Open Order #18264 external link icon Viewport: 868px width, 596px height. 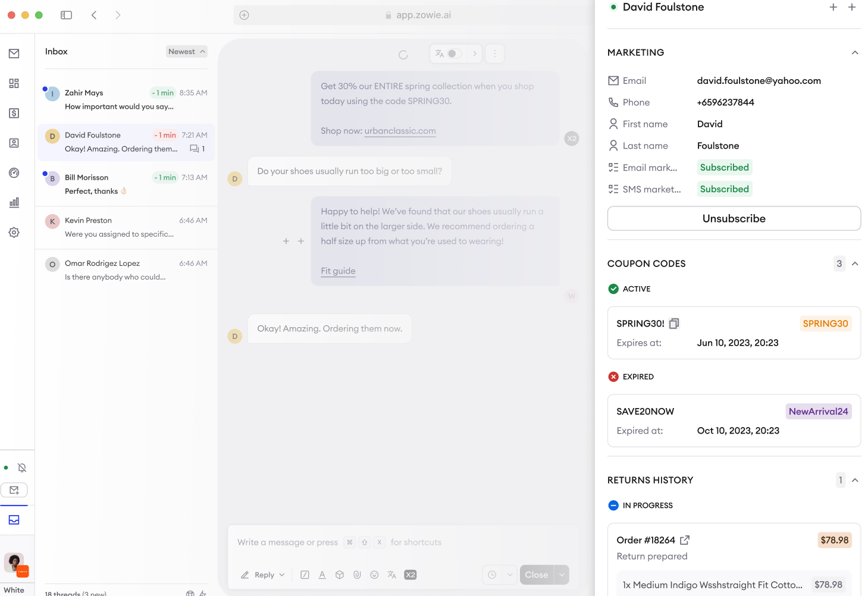tap(685, 540)
